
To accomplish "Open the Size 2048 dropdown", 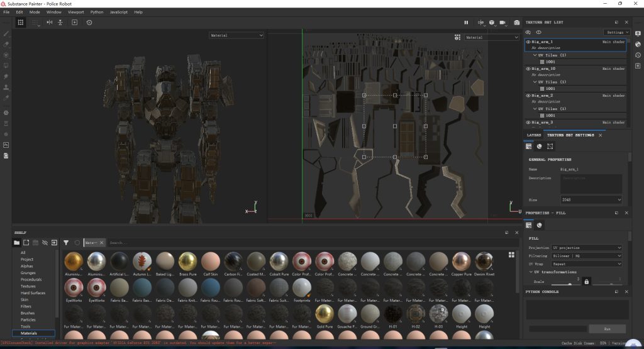I will (x=591, y=200).
